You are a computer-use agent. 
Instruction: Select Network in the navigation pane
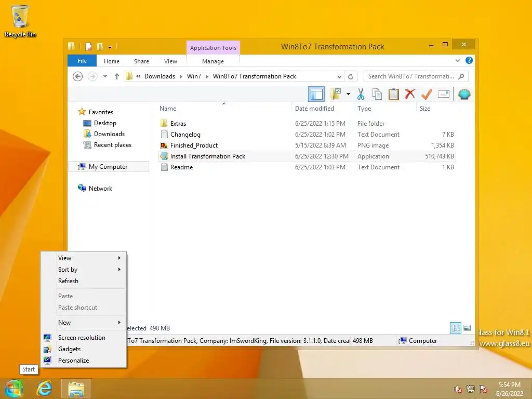click(100, 188)
